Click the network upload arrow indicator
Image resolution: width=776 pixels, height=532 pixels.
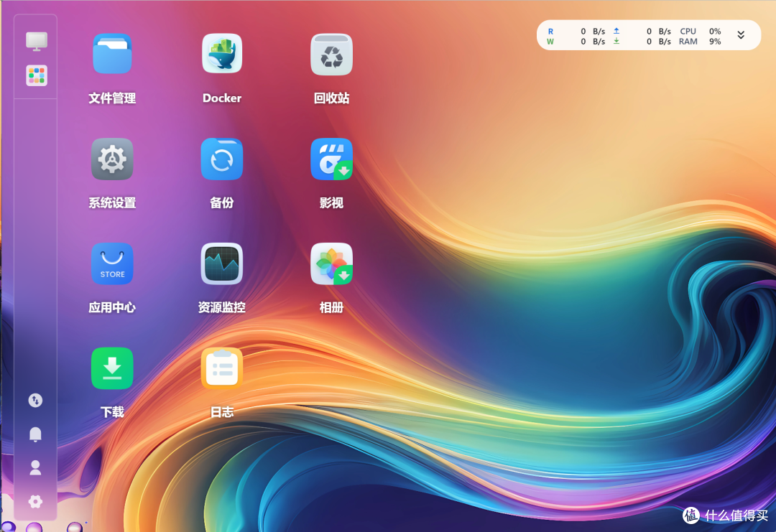616,31
